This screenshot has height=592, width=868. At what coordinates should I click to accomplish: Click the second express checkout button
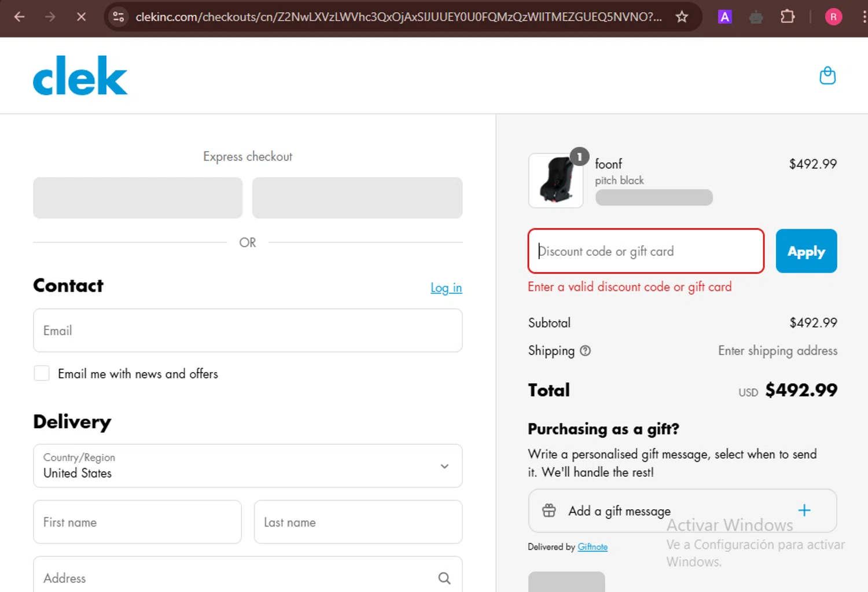pyautogui.click(x=357, y=198)
